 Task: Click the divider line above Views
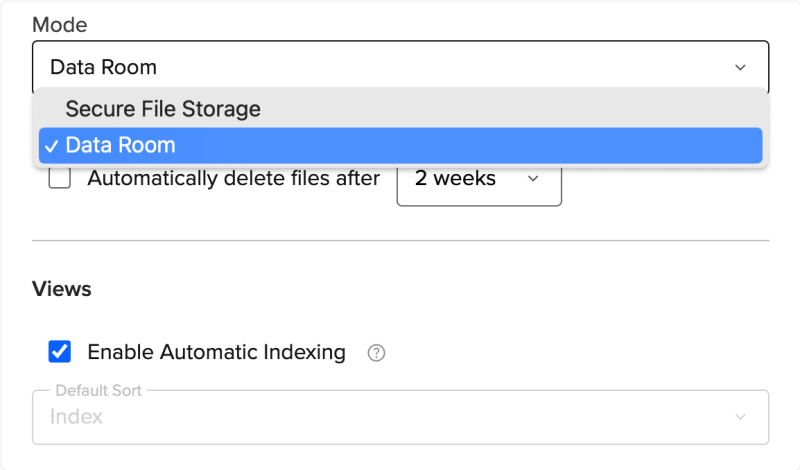tap(400, 240)
